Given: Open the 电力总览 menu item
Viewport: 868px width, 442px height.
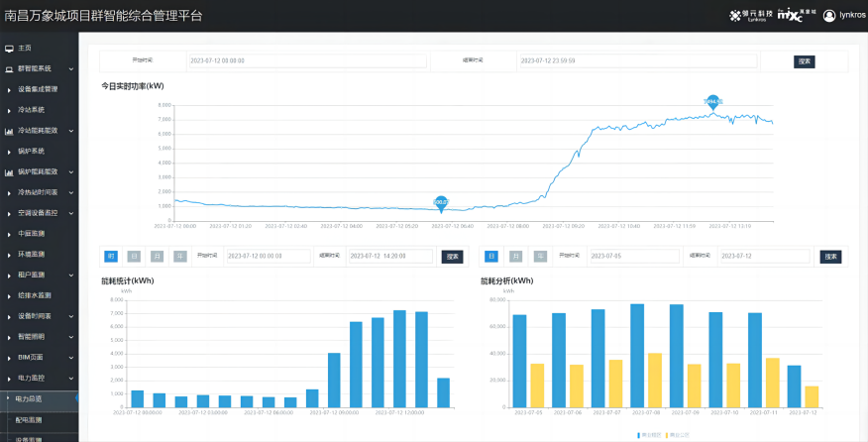Looking at the screenshot, I should (x=30, y=398).
